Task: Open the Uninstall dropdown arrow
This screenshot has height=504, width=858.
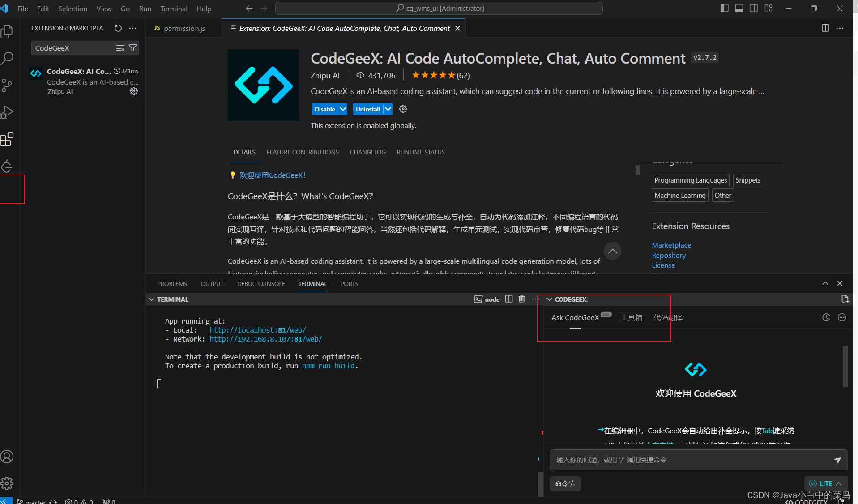Action: pos(388,109)
